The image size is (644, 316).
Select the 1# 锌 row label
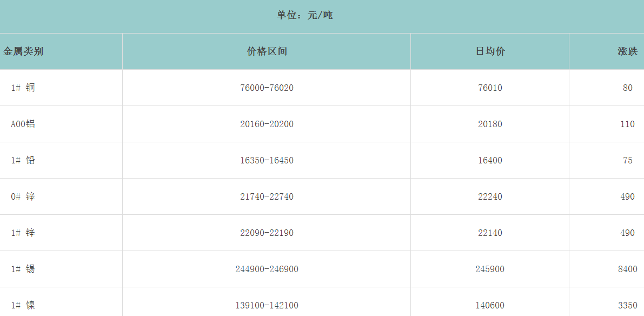pos(23,233)
